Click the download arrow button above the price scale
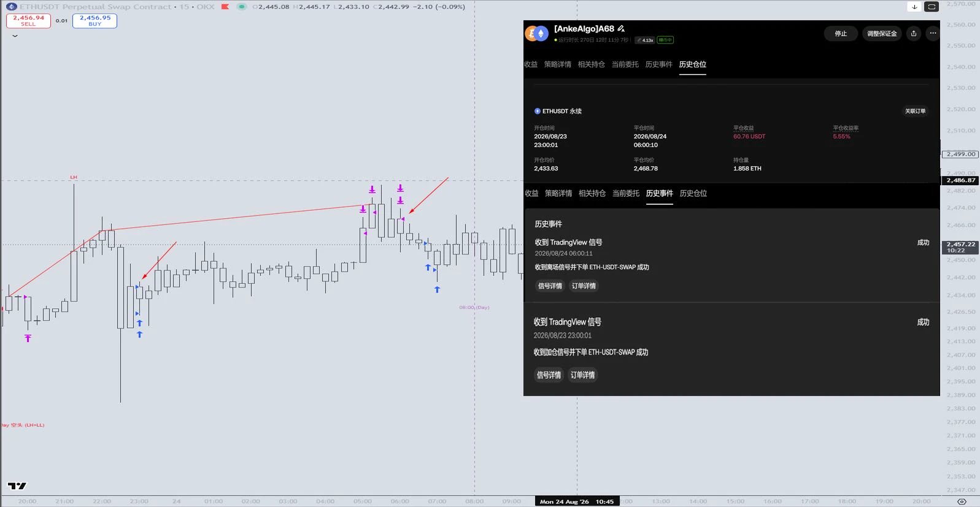This screenshot has width=980, height=507. click(914, 7)
